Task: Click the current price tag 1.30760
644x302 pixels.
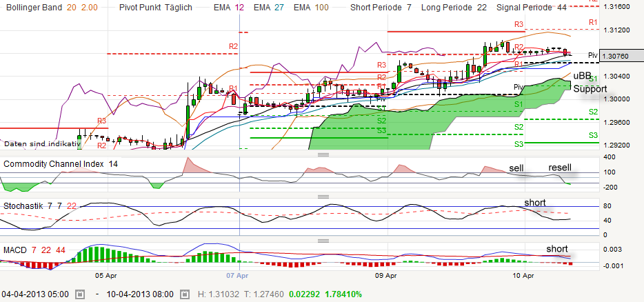Action: (621, 55)
